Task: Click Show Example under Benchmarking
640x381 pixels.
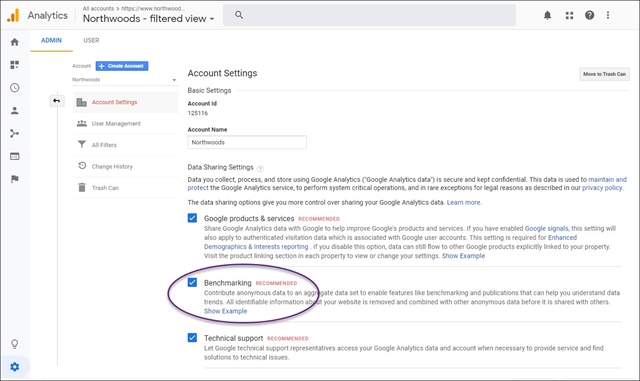Action: click(225, 311)
